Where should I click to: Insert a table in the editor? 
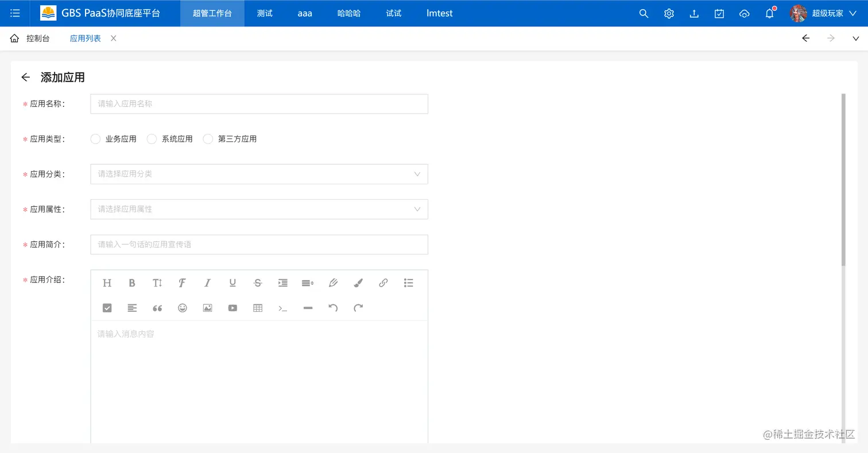(258, 308)
